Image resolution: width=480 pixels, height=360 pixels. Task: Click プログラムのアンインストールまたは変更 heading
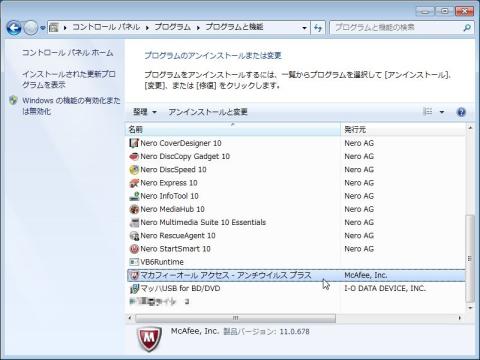click(213, 56)
